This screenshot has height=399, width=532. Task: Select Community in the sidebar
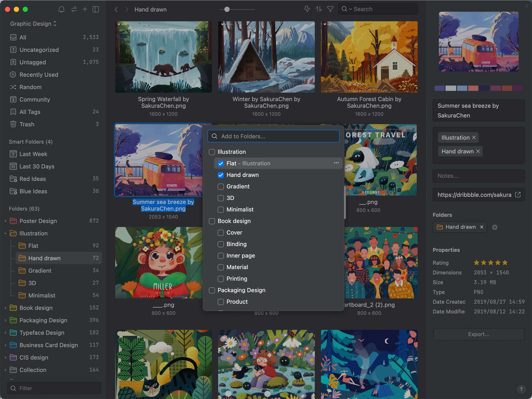tap(35, 99)
